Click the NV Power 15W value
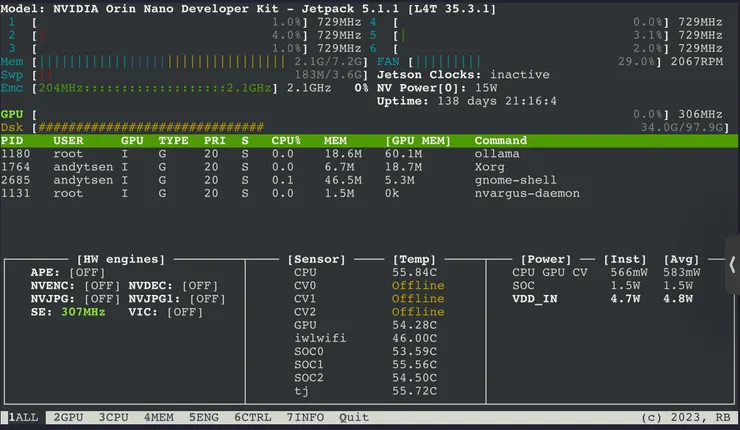The height and width of the screenshot is (430, 740). click(x=486, y=88)
